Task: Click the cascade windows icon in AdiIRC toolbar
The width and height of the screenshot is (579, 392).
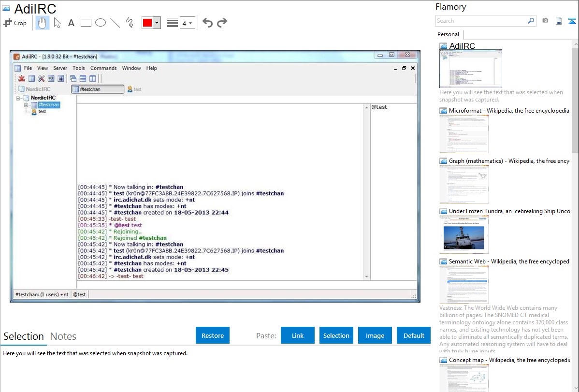Action: 73,78
